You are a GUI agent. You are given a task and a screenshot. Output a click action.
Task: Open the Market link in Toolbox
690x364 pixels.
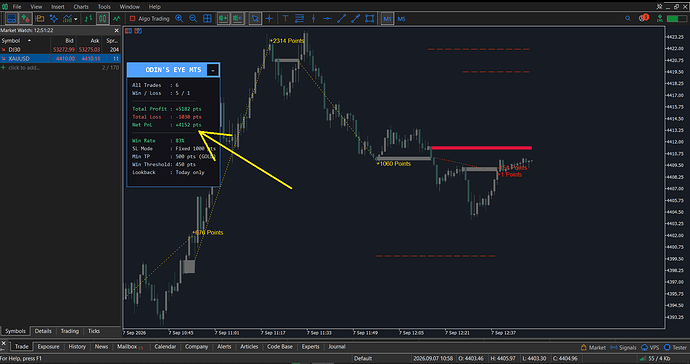pos(593,347)
